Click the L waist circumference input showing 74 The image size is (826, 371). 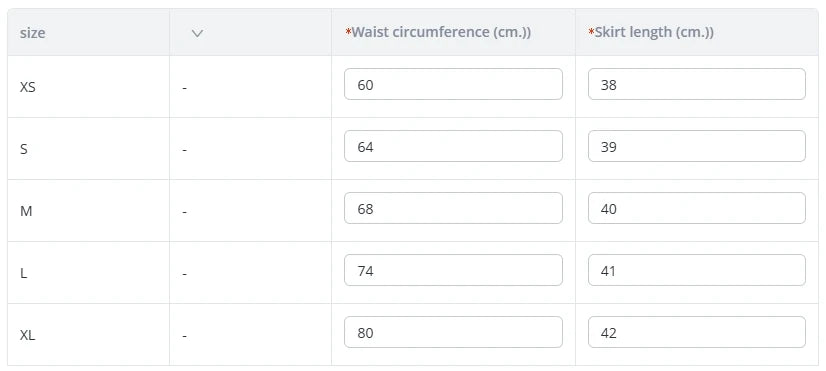[453, 270]
